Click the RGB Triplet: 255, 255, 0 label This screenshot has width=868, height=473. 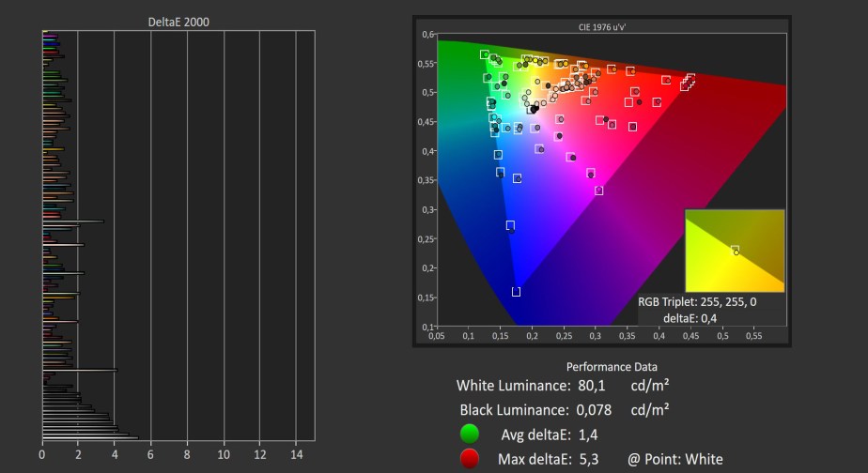click(697, 302)
